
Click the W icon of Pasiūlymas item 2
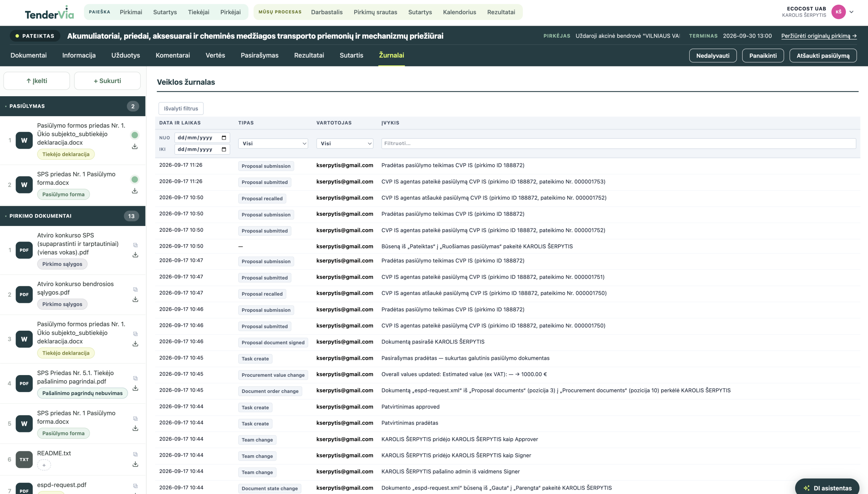tap(24, 185)
